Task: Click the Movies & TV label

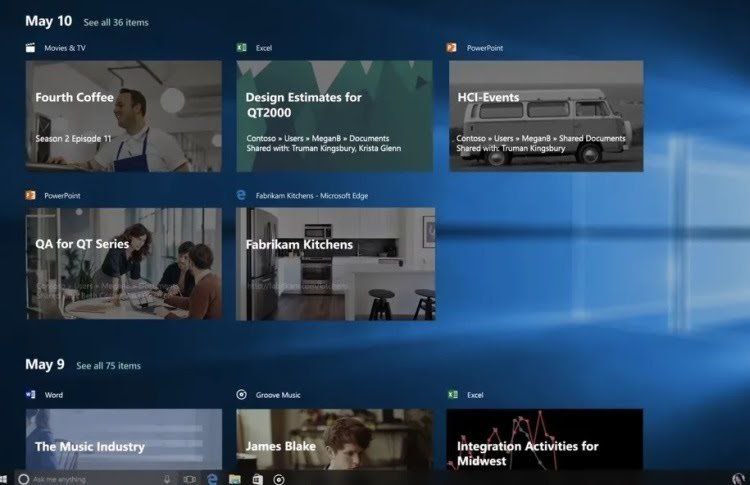Action: click(x=65, y=48)
